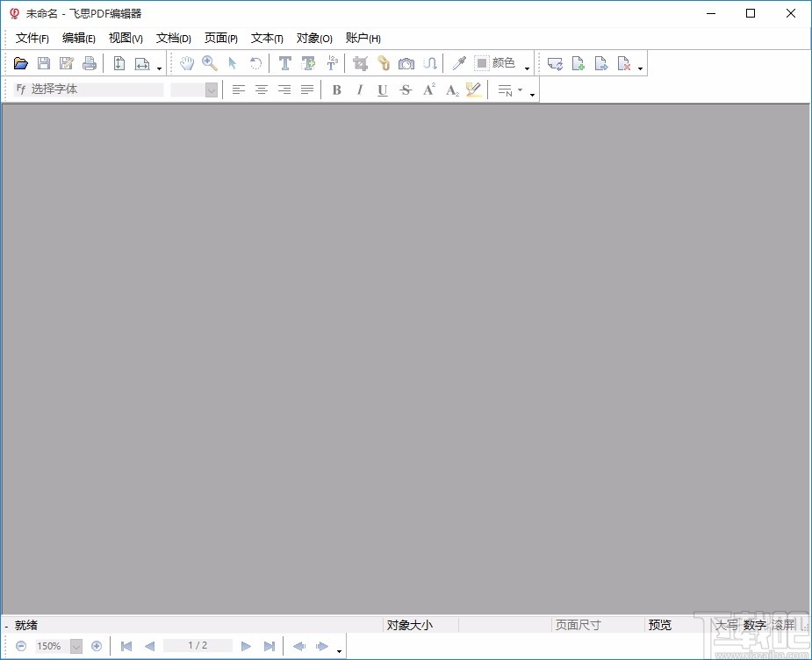The width and height of the screenshot is (812, 660).
Task: Open the Crop tool
Action: click(x=360, y=62)
